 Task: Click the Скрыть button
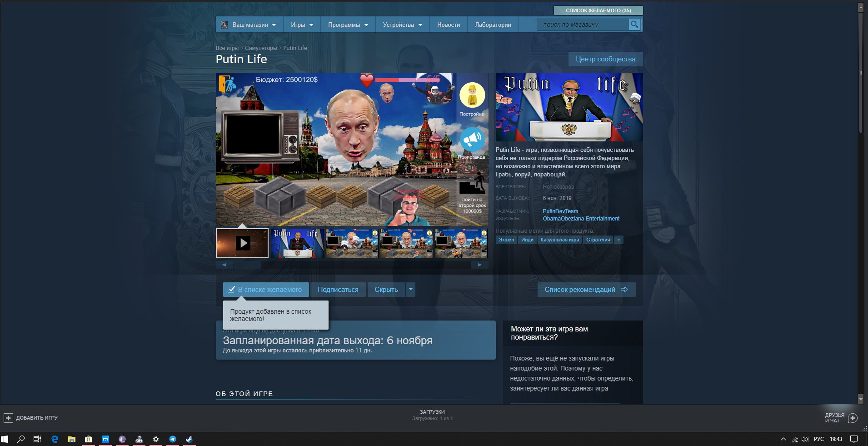386,290
